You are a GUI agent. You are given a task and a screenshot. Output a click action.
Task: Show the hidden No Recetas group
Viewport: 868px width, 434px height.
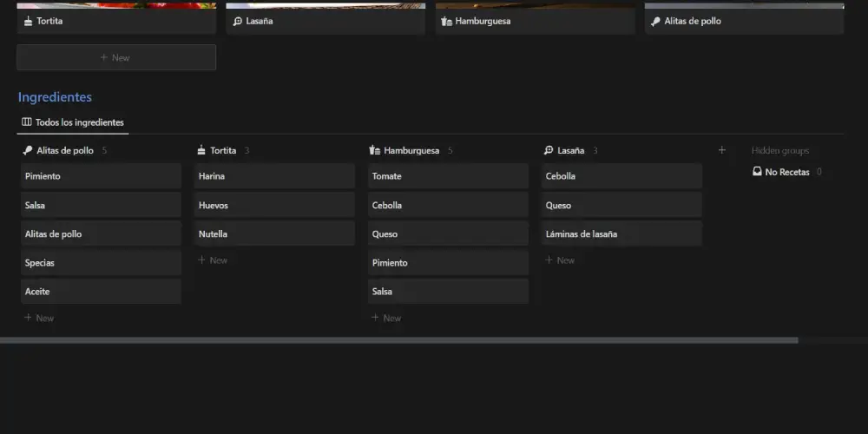pyautogui.click(x=786, y=172)
